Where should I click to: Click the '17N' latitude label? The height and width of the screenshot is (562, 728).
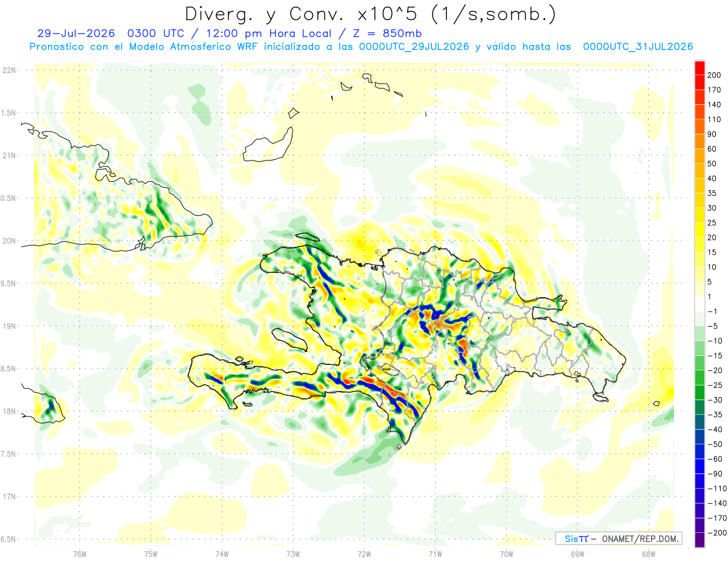pos(9,497)
